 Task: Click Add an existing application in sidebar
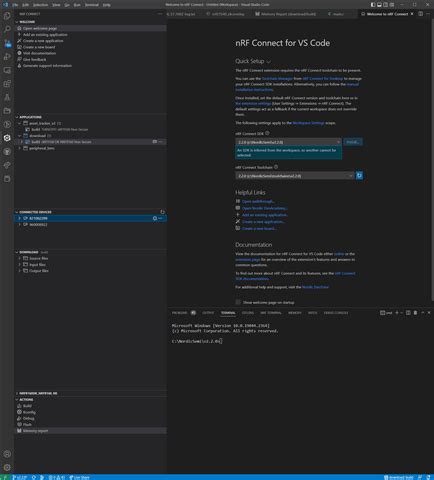click(x=45, y=35)
